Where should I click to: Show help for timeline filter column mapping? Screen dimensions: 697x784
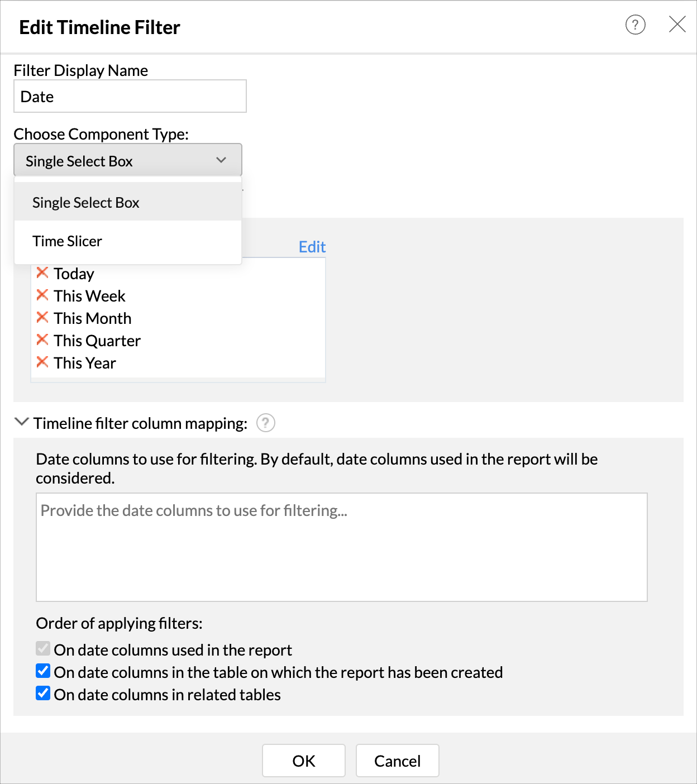(266, 423)
